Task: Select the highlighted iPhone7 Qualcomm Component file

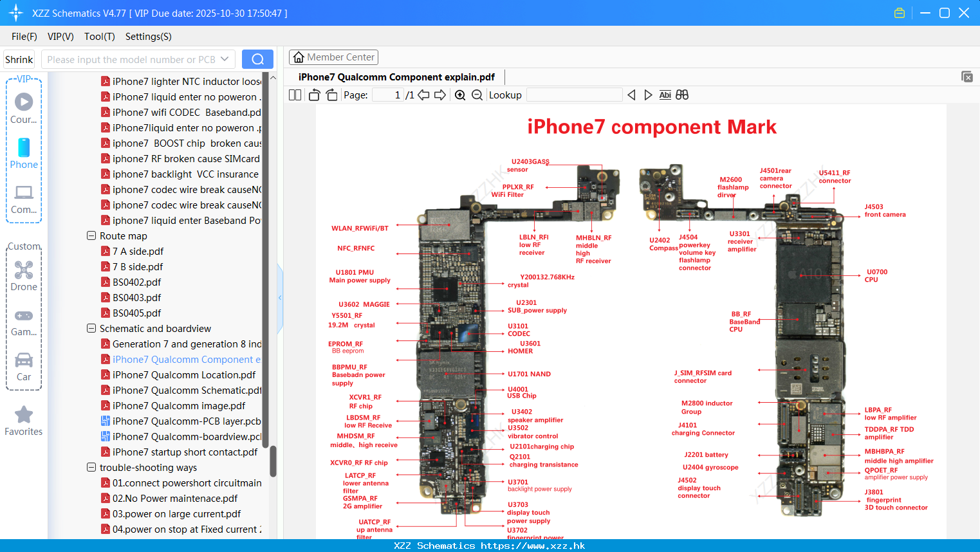Action: pos(181,359)
